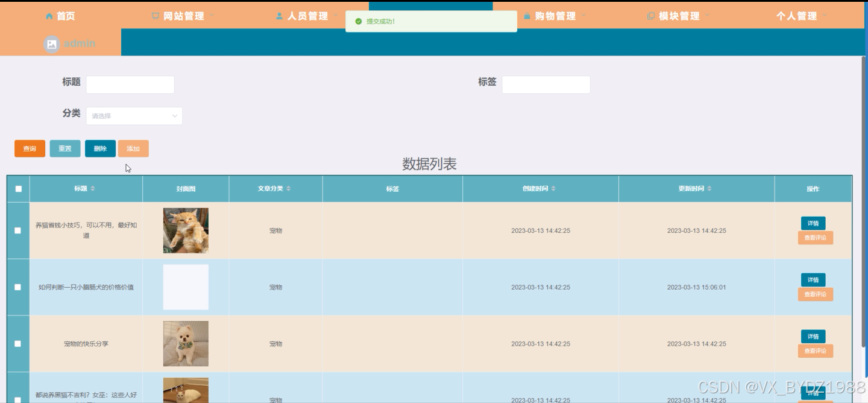The image size is (868, 403).
Task: Focus the 标题 search input
Action: (130, 84)
